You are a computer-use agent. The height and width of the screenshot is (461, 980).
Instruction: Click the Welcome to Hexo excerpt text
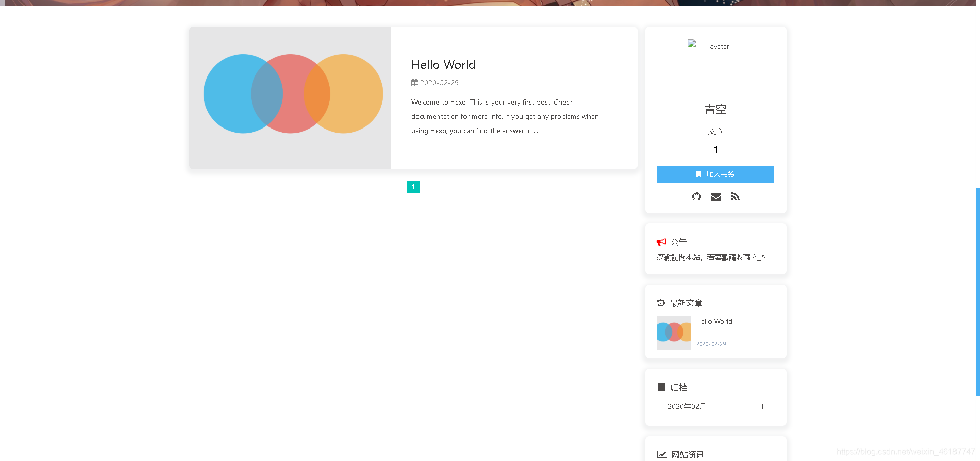click(x=505, y=116)
